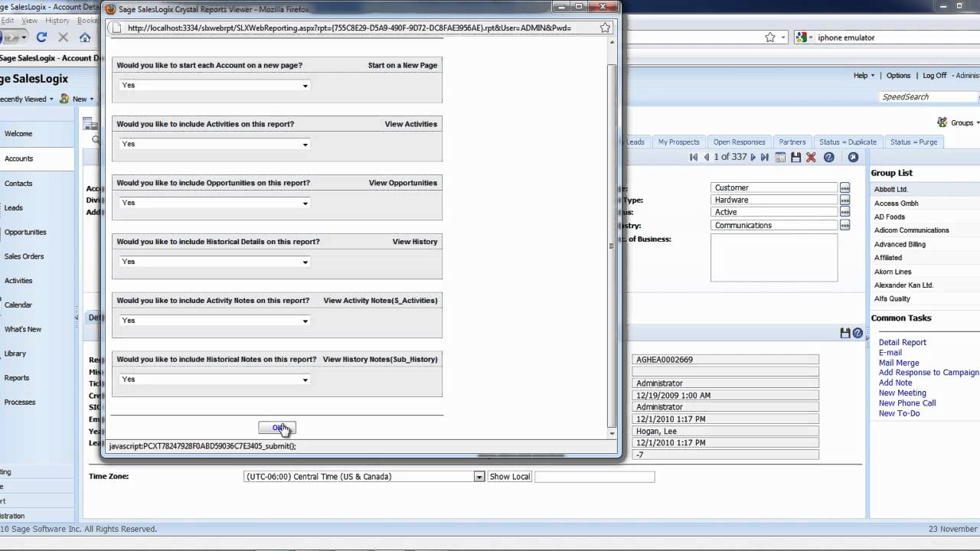Open the include Historical Notes dropdown
Image resolution: width=980 pixels, height=551 pixels.
[214, 380]
